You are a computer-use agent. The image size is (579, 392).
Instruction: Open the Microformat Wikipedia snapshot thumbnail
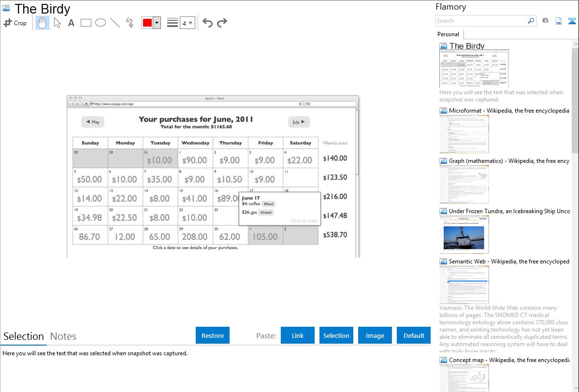pyautogui.click(x=464, y=134)
